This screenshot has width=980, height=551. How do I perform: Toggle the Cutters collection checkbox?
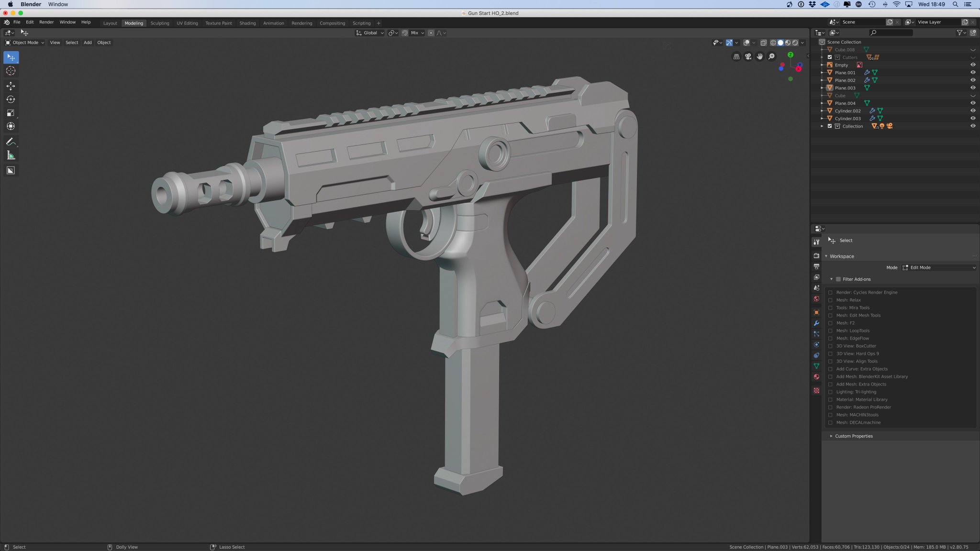(830, 57)
